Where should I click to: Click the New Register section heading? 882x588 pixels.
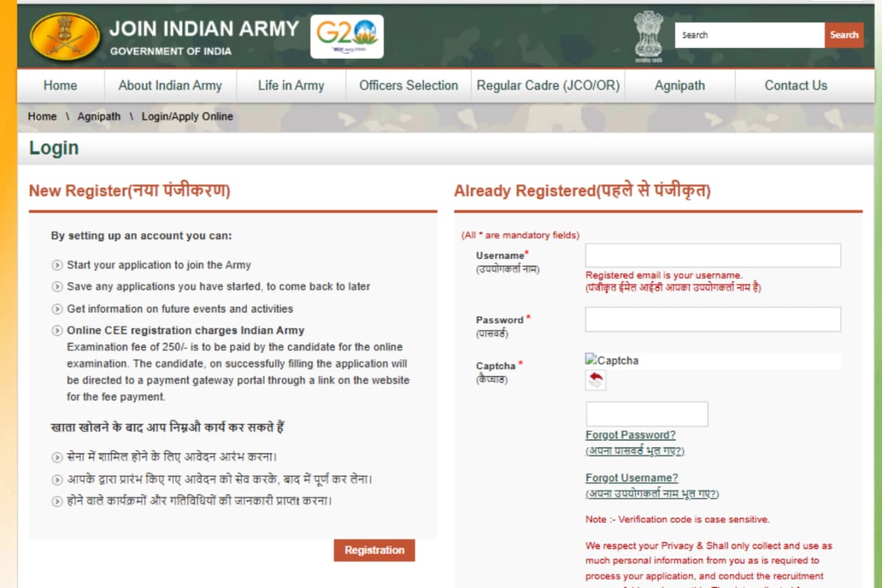(129, 191)
